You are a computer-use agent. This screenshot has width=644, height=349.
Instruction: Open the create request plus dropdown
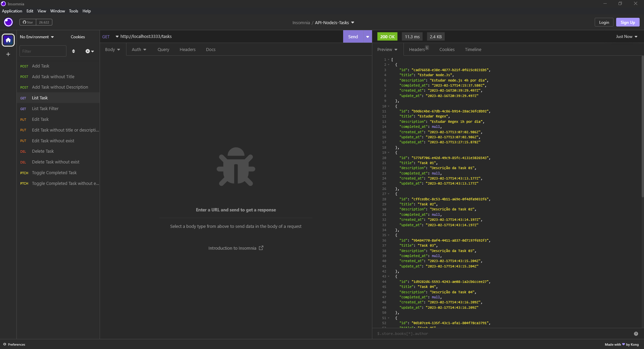tap(90, 51)
